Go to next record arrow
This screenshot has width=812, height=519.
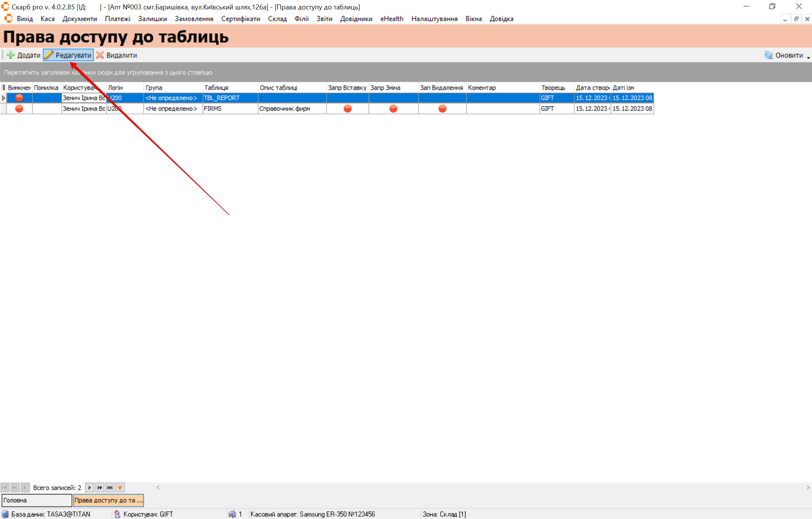90,487
